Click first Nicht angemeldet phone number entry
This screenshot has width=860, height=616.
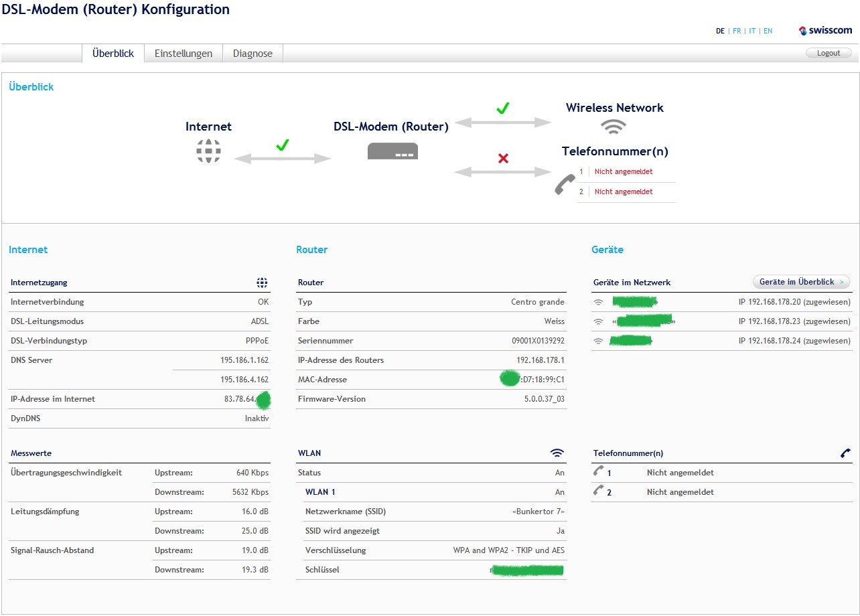[623, 172]
